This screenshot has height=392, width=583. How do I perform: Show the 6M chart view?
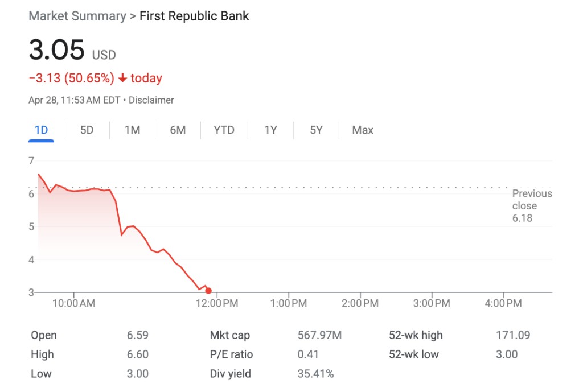click(x=178, y=130)
